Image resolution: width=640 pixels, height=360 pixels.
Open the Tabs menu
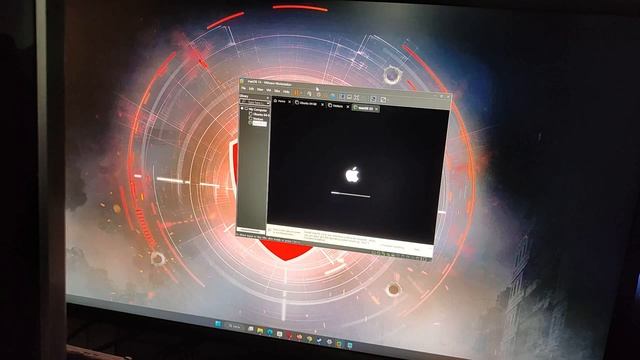pyautogui.click(x=277, y=91)
